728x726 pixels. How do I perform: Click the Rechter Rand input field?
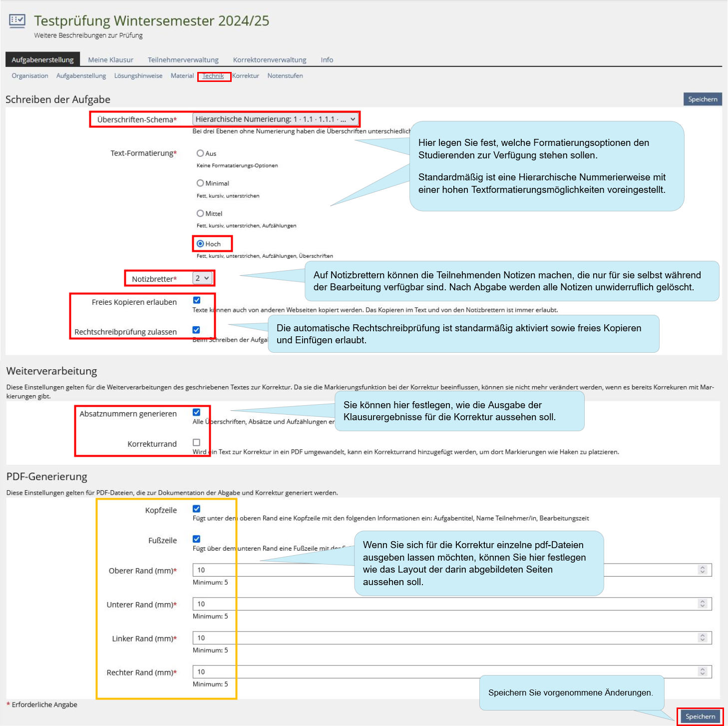pyautogui.click(x=452, y=672)
